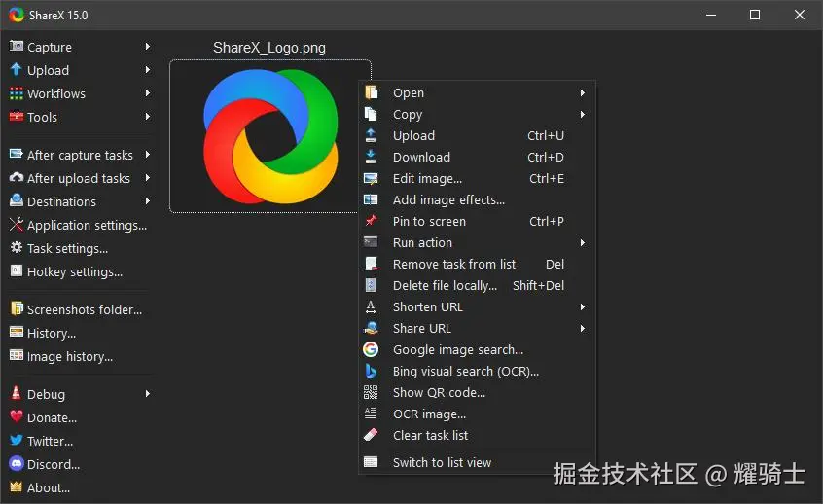
Task: Open Screenshots folder...
Action: 84,309
